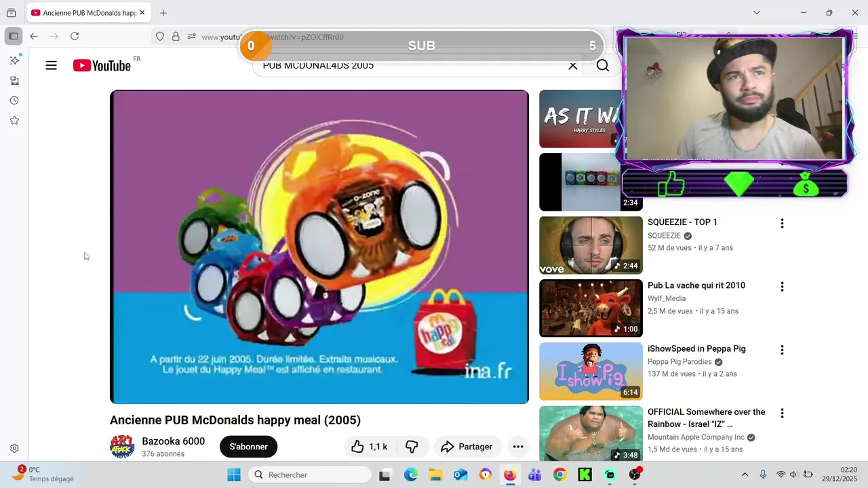This screenshot has height=488, width=868.
Task: Toggle the Firefox sidebar button
Action: tap(13, 36)
